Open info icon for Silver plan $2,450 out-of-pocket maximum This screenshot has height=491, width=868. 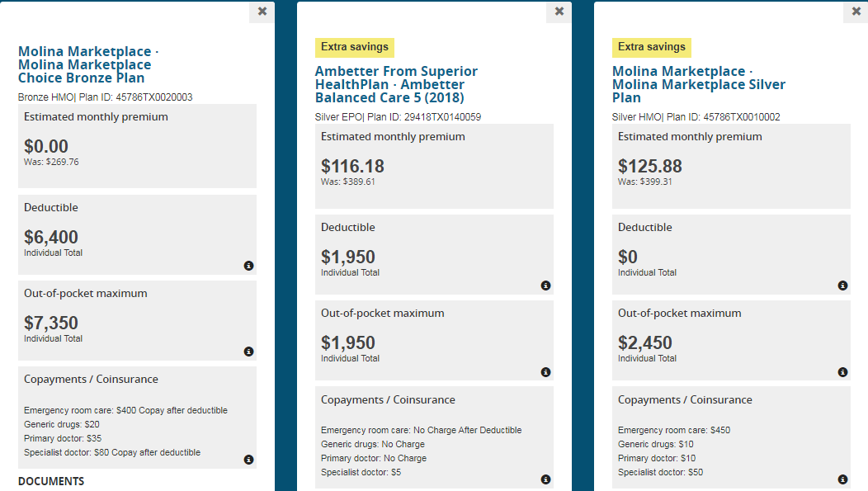[842, 372]
